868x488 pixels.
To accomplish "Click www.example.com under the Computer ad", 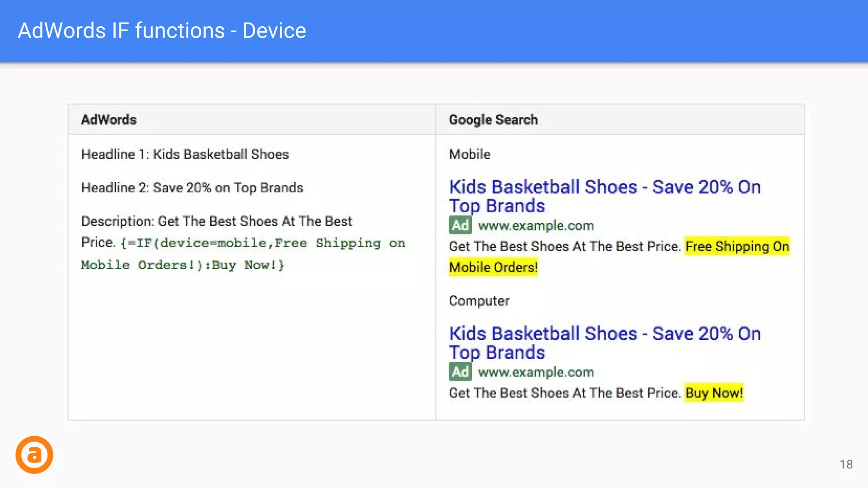I will click(536, 372).
